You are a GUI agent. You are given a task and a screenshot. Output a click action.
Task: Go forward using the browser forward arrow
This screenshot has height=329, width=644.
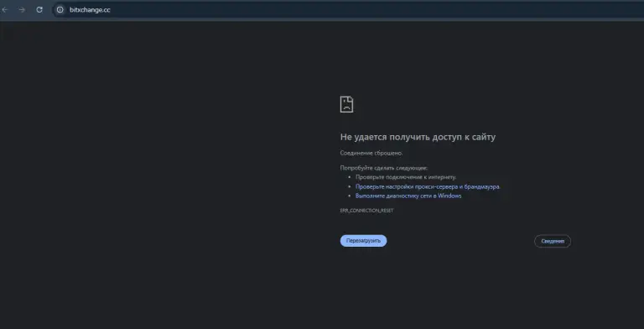[x=22, y=9]
